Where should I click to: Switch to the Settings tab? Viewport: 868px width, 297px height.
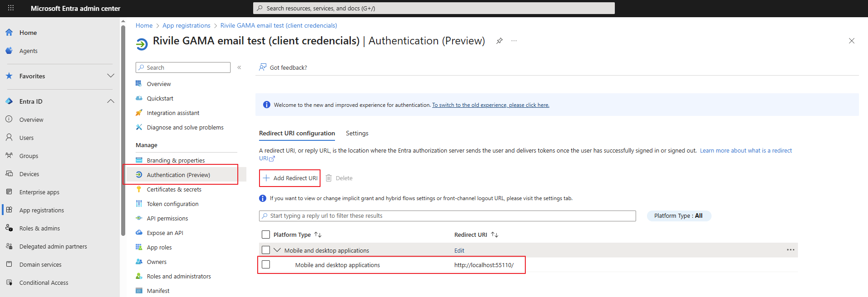[x=357, y=133]
